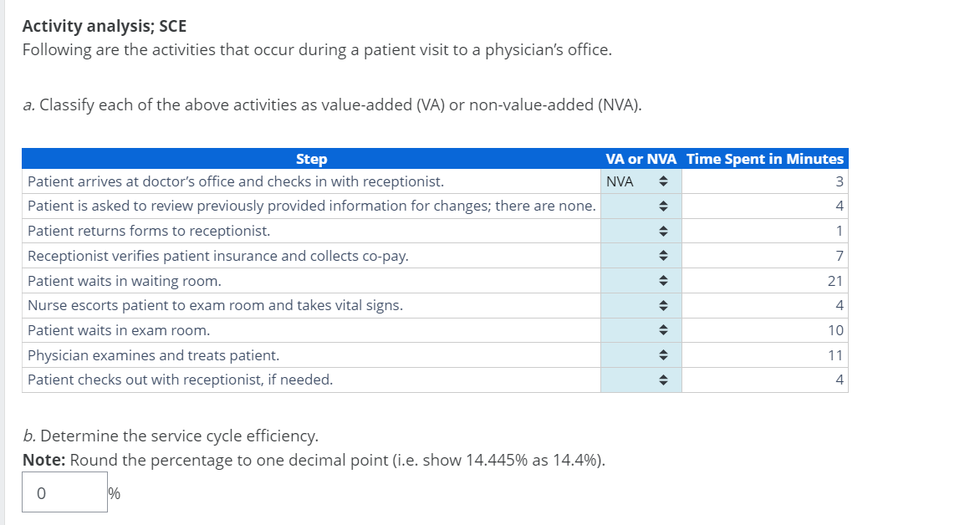This screenshot has width=980, height=525.
Task: Choose classification for patient waits in waiting room
Action: pyautogui.click(x=641, y=281)
